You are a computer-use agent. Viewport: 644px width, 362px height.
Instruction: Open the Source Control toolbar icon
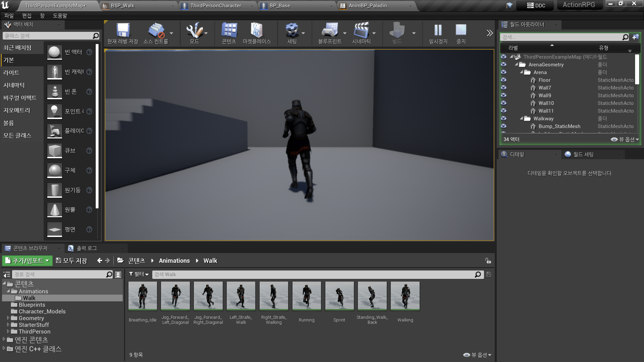tap(156, 31)
